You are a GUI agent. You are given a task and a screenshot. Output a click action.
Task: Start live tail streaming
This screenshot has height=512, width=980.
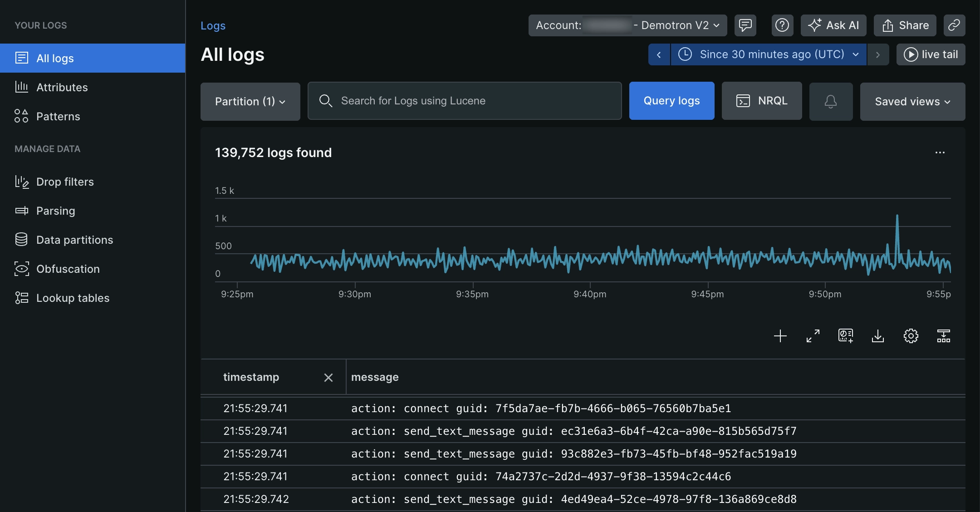(x=931, y=54)
